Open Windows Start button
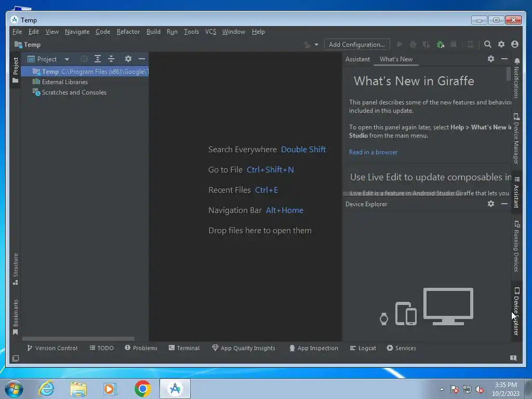The width and height of the screenshot is (532, 399). pyautogui.click(x=14, y=389)
